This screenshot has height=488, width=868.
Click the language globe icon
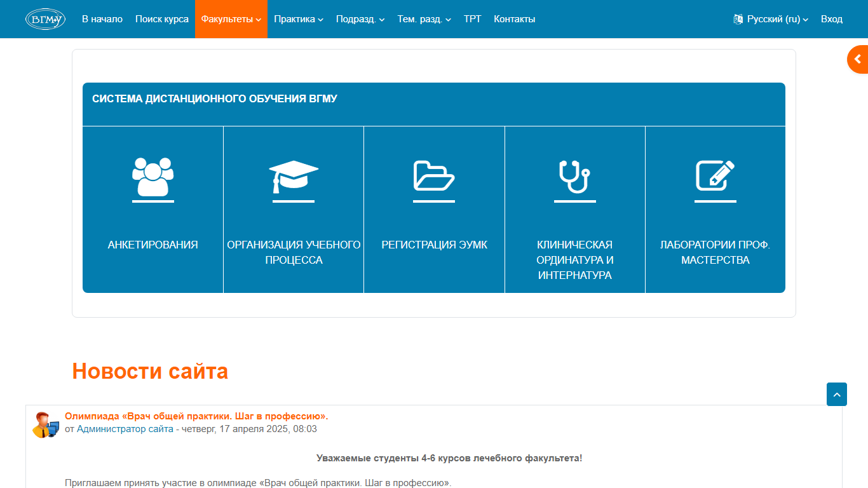tap(738, 19)
